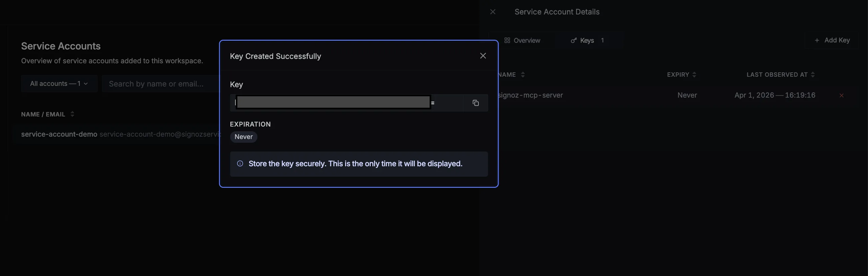Click the info icon in the notice
This screenshot has height=276, width=868.
pos(240,164)
